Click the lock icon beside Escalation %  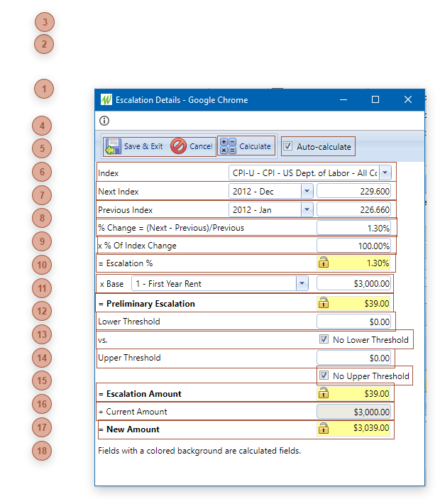pyautogui.click(x=324, y=262)
